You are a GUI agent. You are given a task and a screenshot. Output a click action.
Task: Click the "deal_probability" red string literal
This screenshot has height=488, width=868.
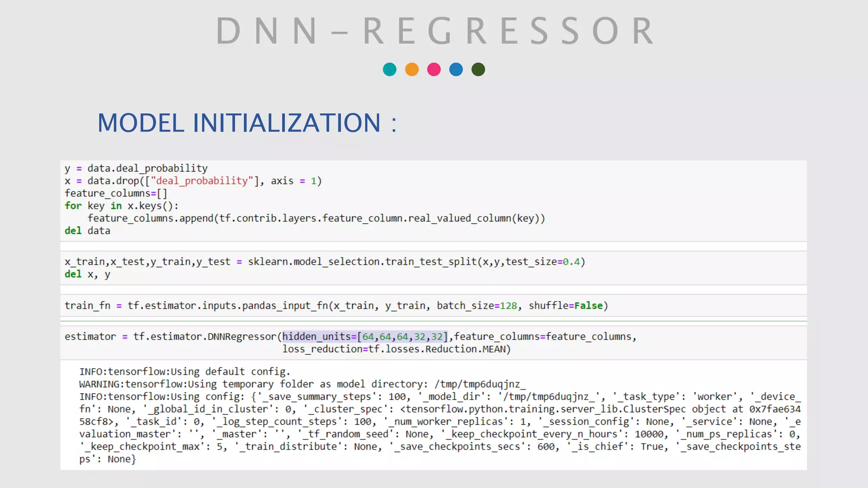(202, 181)
